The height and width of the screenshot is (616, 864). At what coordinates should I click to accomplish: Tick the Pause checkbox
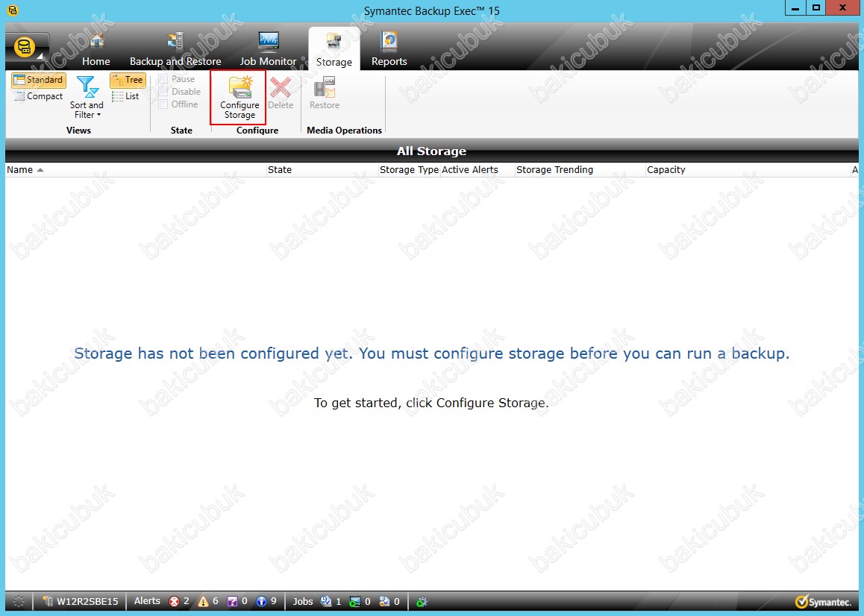pos(163,79)
